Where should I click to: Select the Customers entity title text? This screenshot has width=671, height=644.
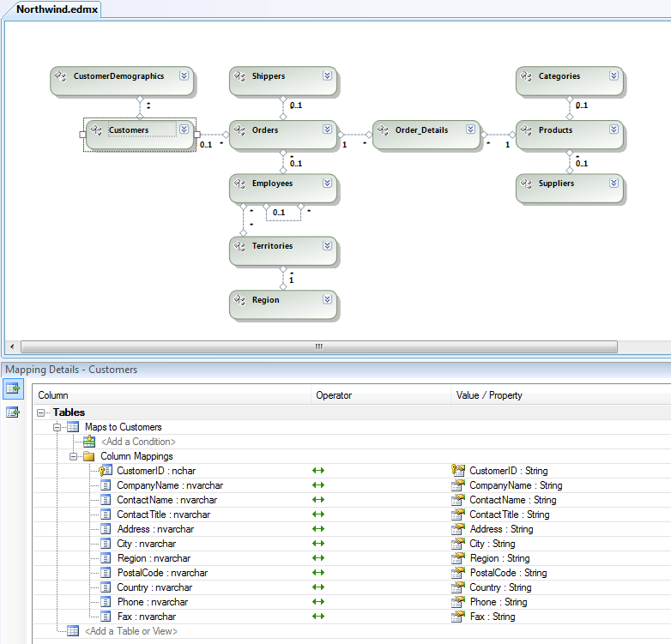(x=129, y=130)
